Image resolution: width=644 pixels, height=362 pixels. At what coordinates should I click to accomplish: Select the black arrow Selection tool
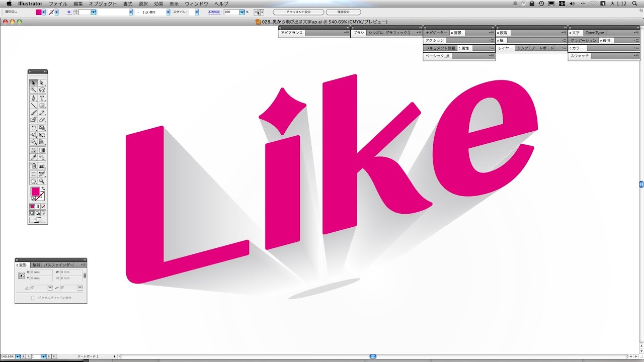[33, 83]
